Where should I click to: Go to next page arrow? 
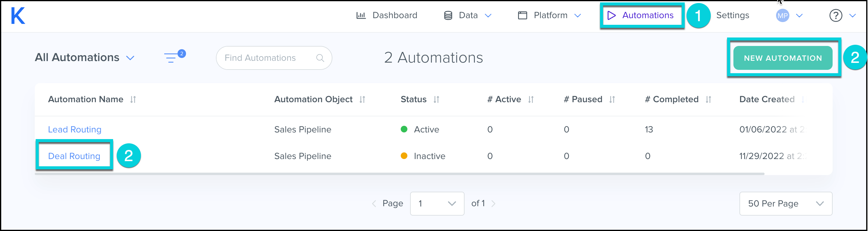[493, 203]
